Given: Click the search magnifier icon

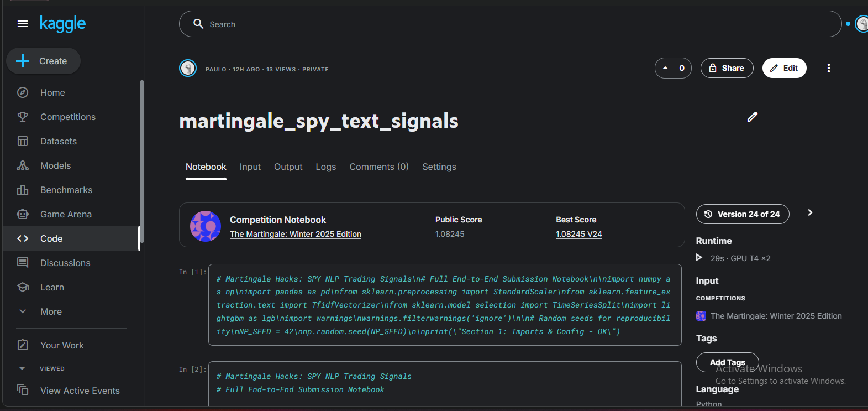Looking at the screenshot, I should [x=198, y=24].
